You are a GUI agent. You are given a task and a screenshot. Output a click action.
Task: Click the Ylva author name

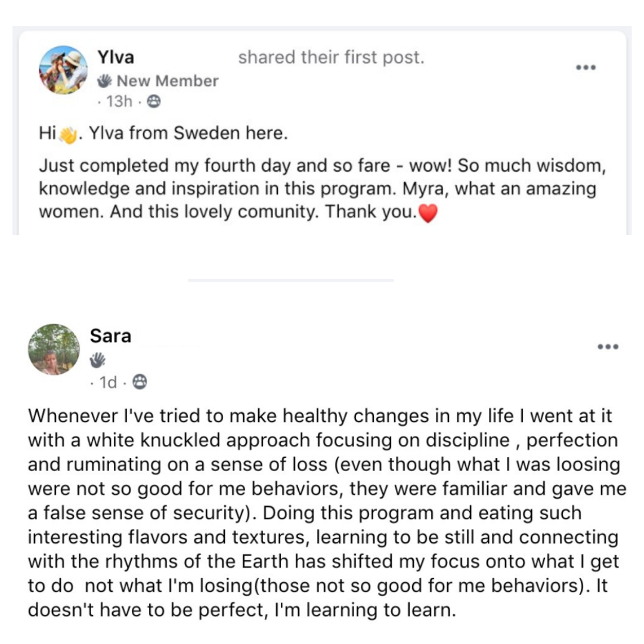pos(116,57)
